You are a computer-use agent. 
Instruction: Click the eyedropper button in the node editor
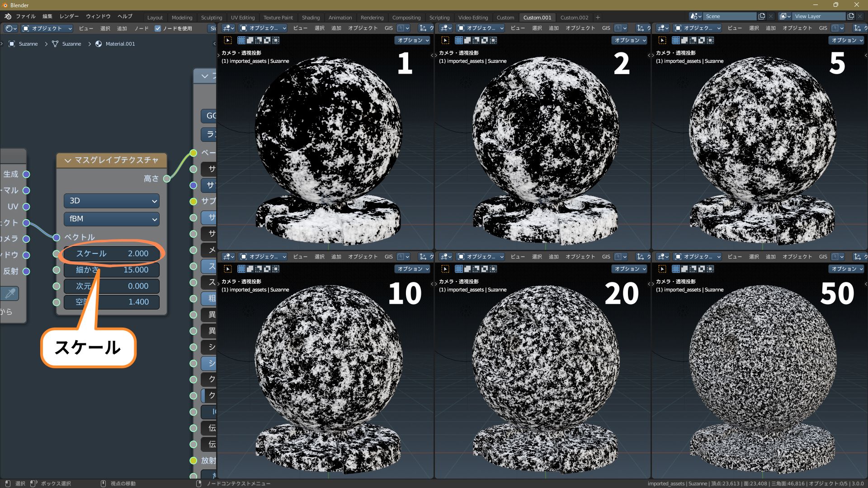(x=10, y=294)
